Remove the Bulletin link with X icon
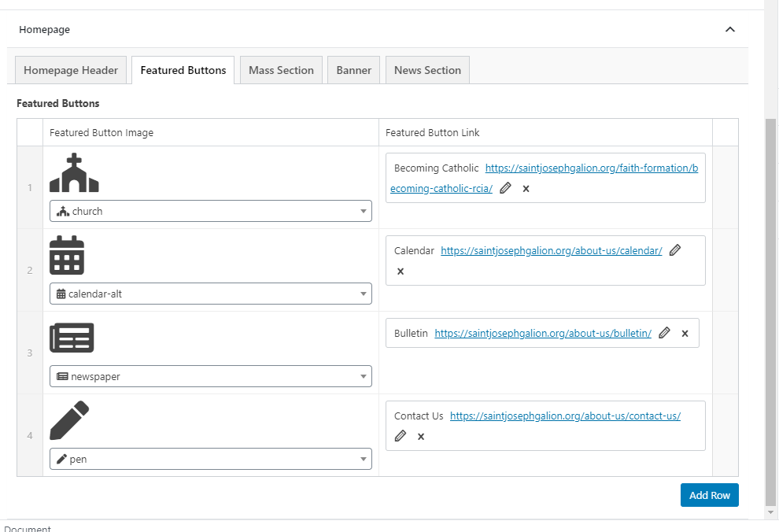 point(685,334)
